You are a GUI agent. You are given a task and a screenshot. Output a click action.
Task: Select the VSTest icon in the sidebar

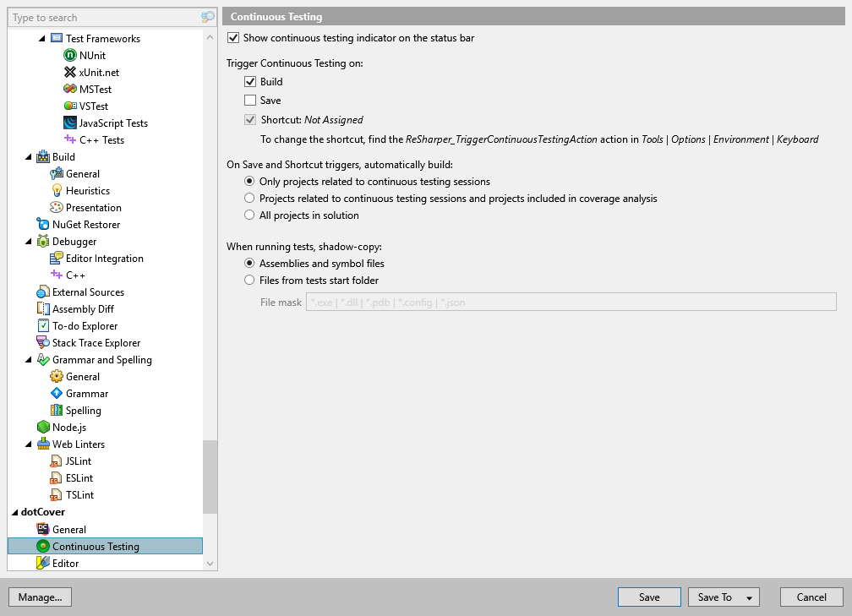72,106
